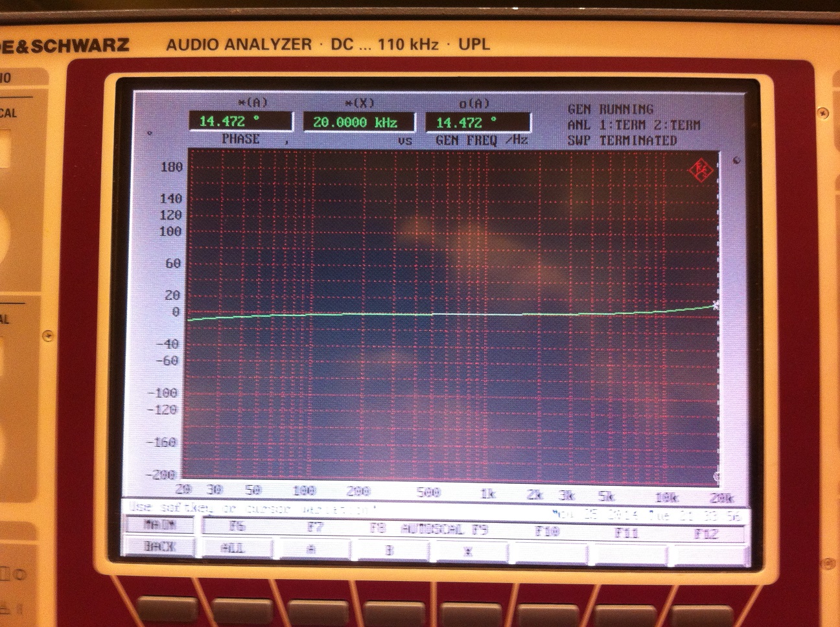Click the 140 label on the phase axis
This screenshot has width=840, height=627.
pyautogui.click(x=171, y=198)
